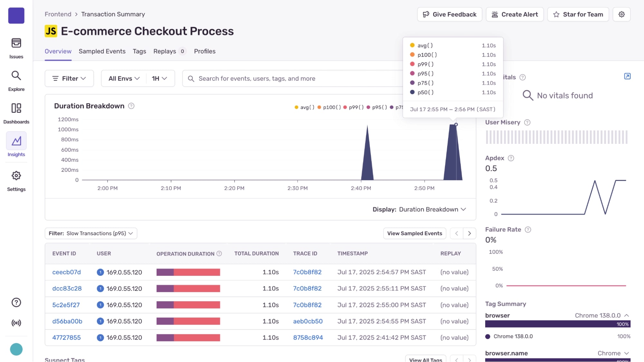Star this transaction for your team
Viewport: 644px width, 362px height.
(578, 14)
